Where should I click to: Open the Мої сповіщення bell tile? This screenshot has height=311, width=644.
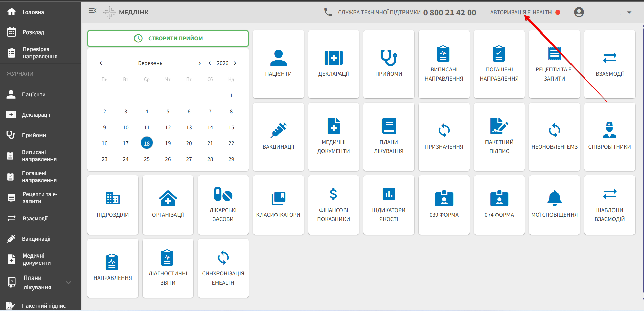[x=554, y=204]
